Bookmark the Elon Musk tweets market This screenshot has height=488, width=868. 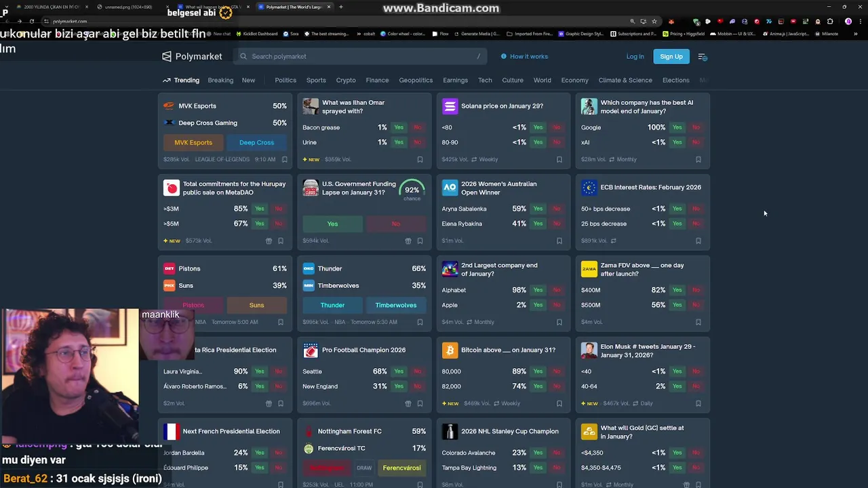tap(698, 403)
